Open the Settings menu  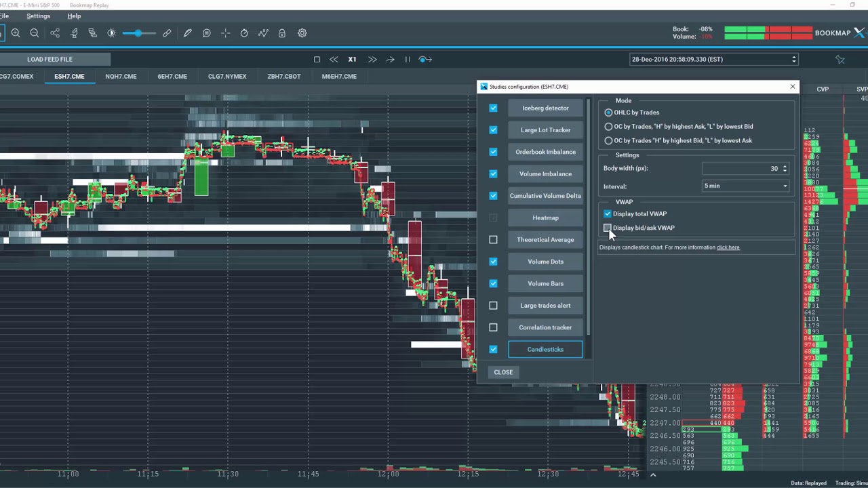coord(38,16)
